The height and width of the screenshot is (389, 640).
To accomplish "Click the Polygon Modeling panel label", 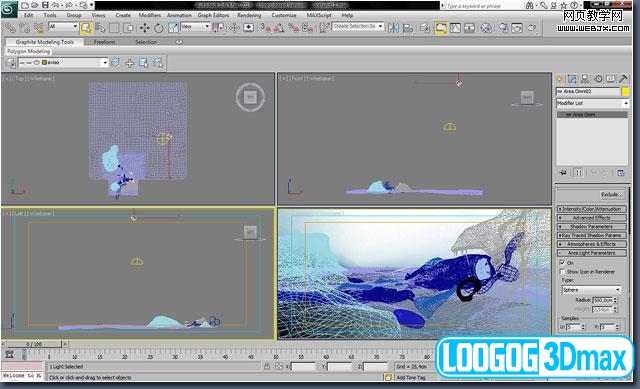I will 29,51.
